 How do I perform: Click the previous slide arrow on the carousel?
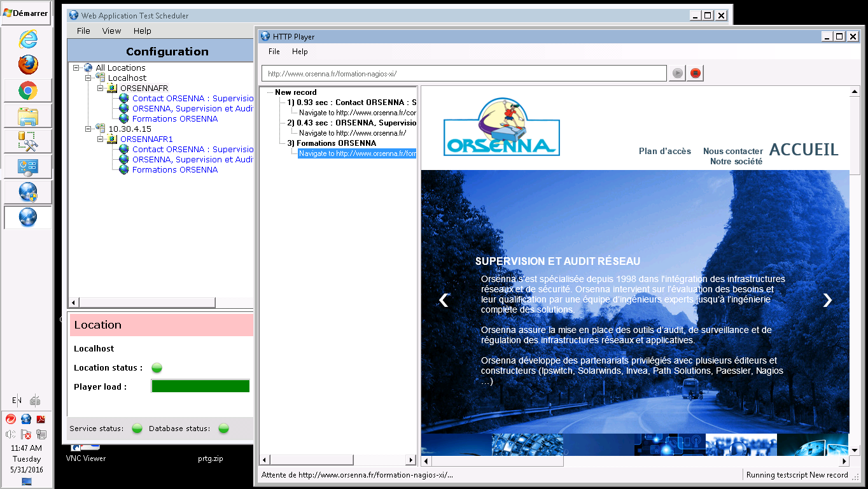[444, 300]
